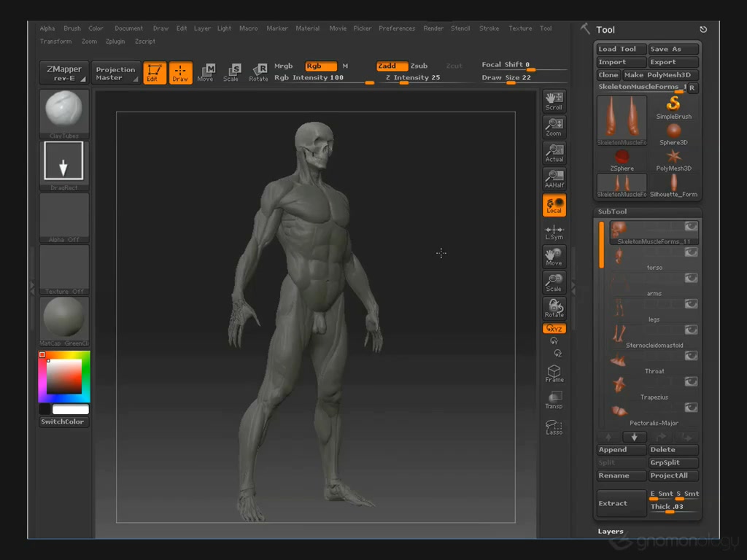Toggle visibility of the Trapezius subtool
This screenshot has width=747, height=560.
click(x=690, y=381)
